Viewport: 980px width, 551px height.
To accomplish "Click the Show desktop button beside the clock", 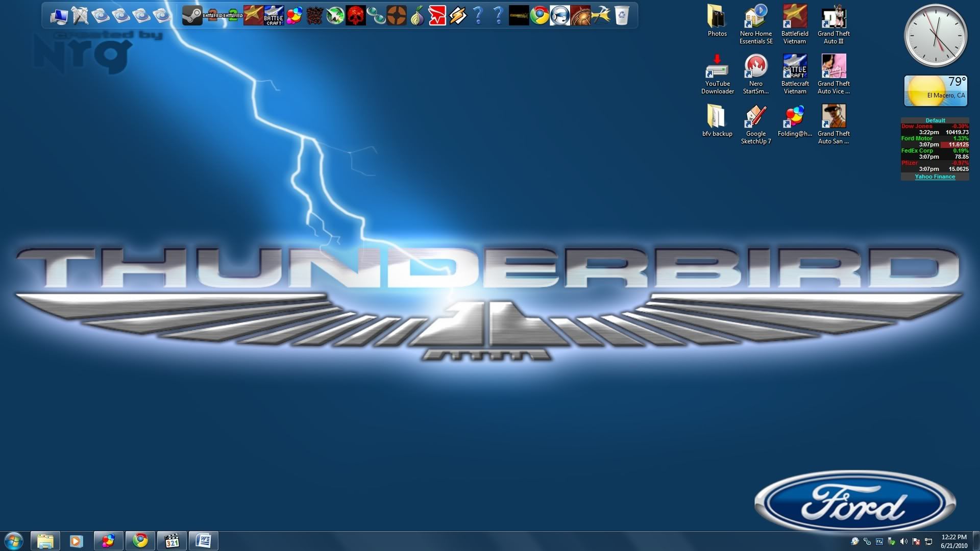I will [976, 541].
